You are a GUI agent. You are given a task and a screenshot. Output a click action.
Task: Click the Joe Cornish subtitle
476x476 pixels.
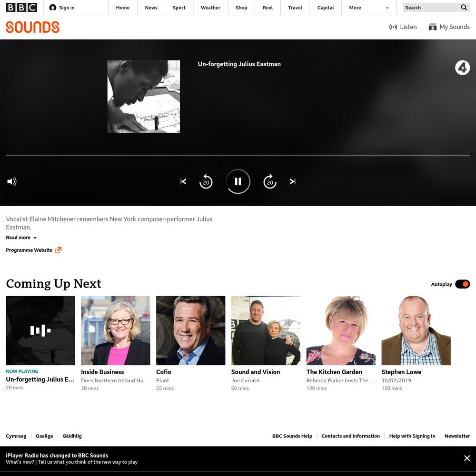click(x=245, y=380)
